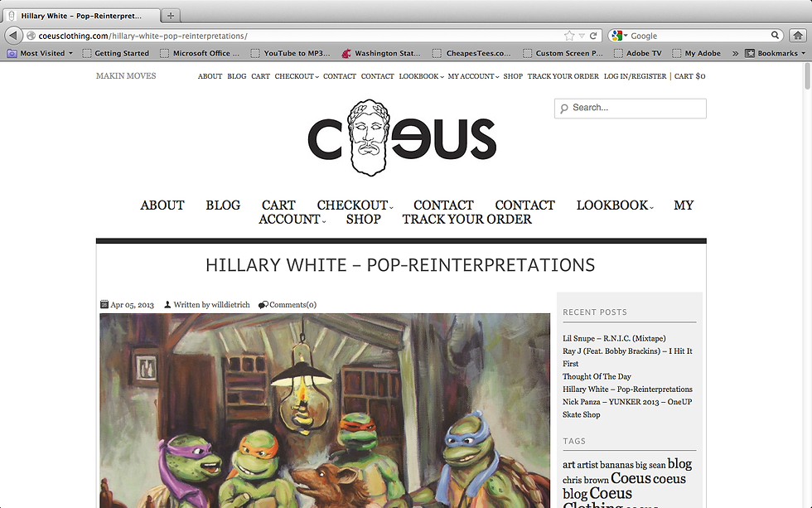Open the Thought Of The Day post
812x508 pixels.
[597, 376]
